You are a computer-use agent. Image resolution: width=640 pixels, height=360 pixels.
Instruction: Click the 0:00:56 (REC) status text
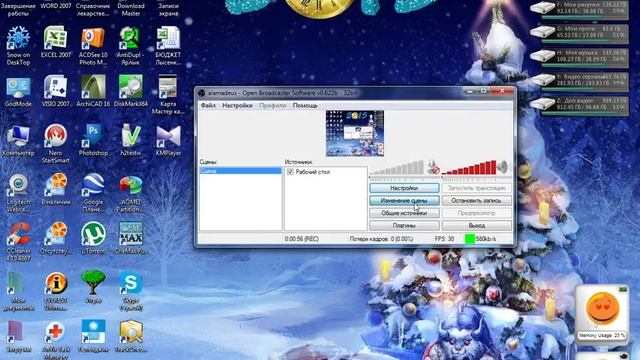pos(302,239)
